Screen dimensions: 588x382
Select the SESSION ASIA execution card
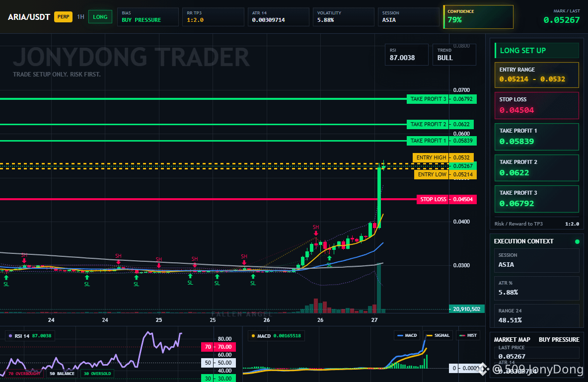(537, 260)
